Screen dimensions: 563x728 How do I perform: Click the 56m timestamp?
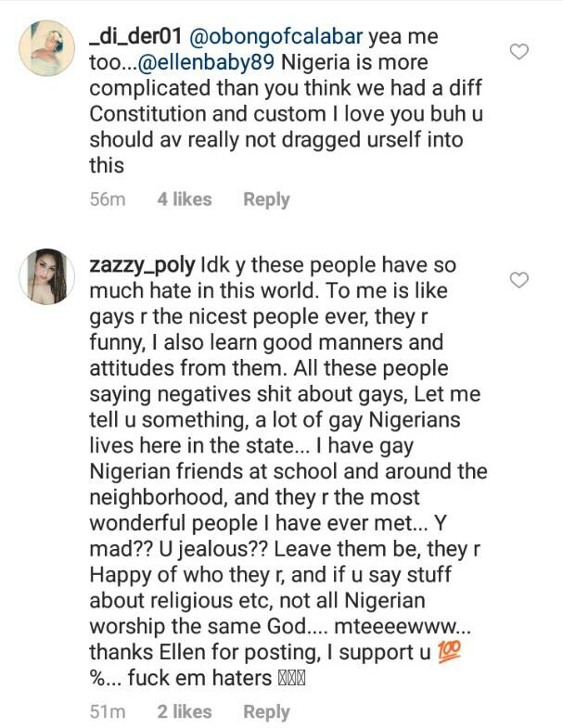click(x=106, y=199)
